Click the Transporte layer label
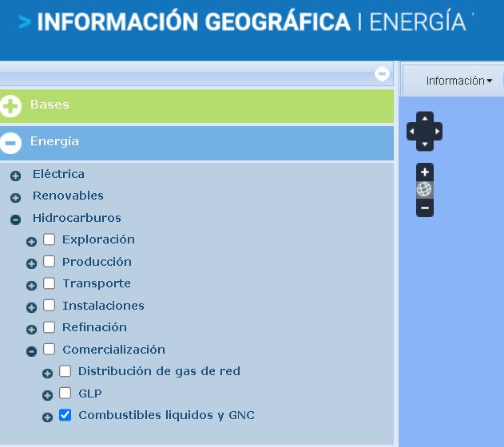The height and width of the screenshot is (447, 504). click(97, 283)
